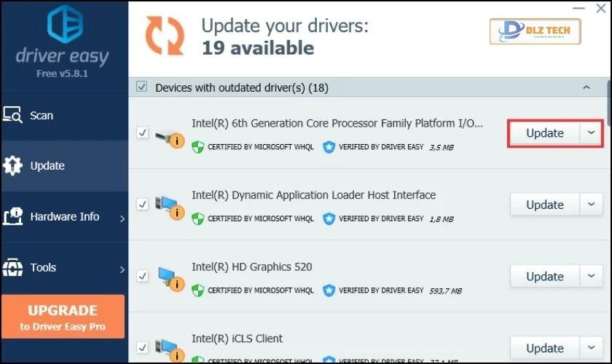
Task: Click the Intel 6th Generation device icon
Action: [x=170, y=135]
